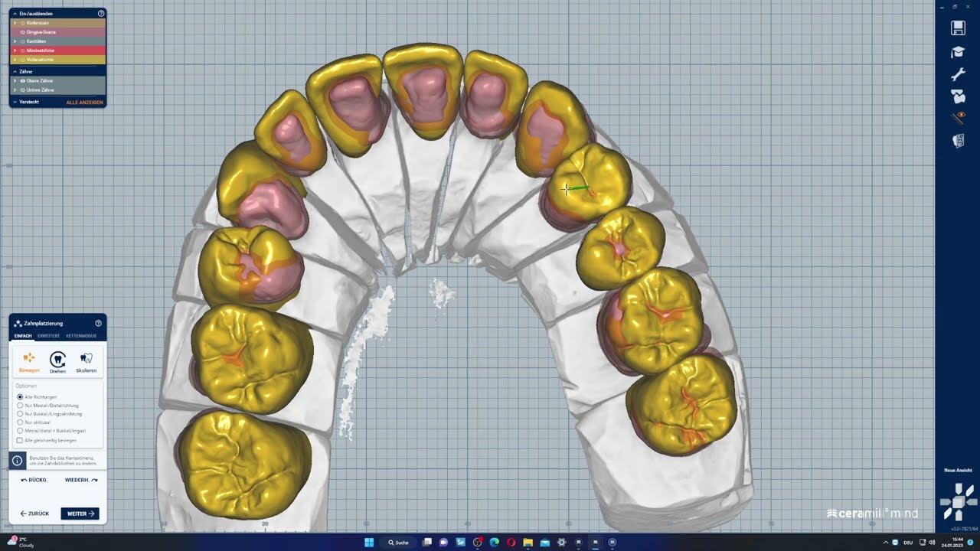
Task: Open Settings gear in taskbar
Action: click(561, 543)
